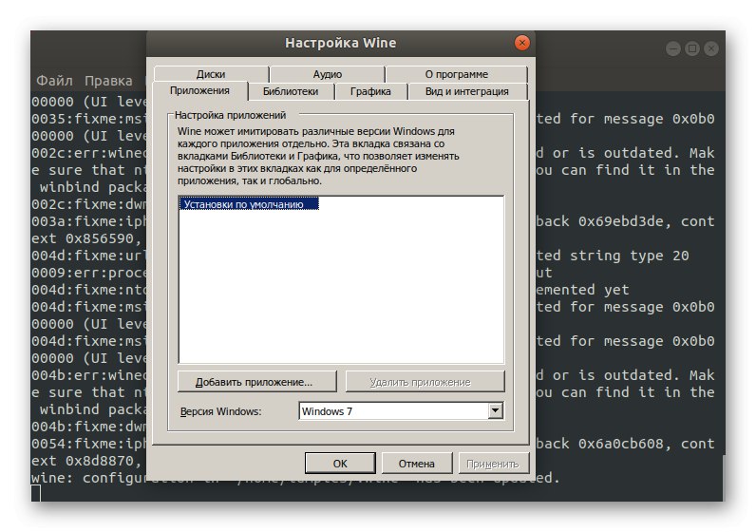This screenshot has width=756, height=532.
Task: Select the Установки по умолчанию list entry
Action: [x=249, y=204]
